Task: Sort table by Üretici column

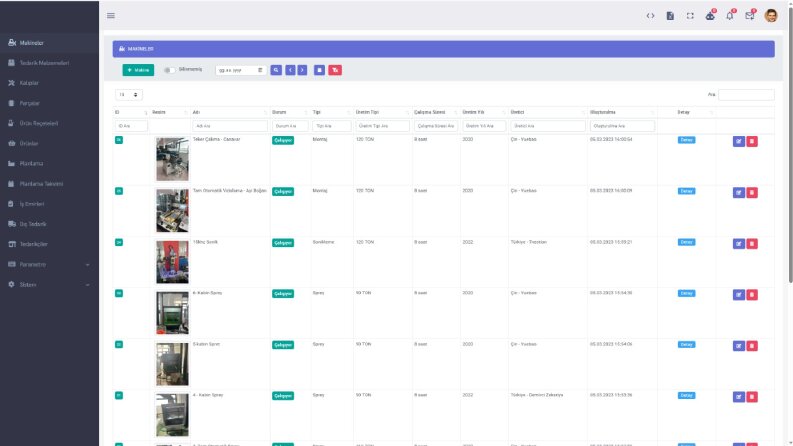Action: pyautogui.click(x=548, y=112)
